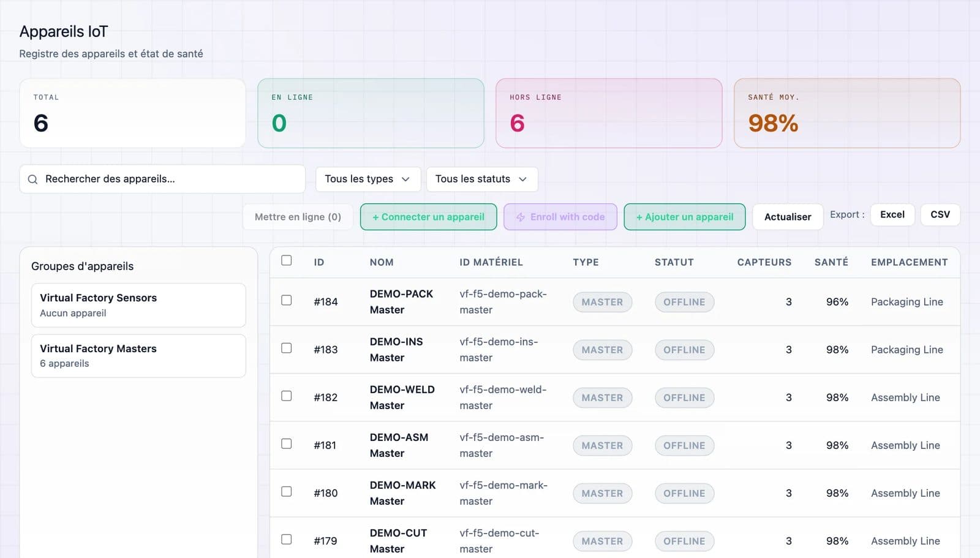Check the box for device #184
The image size is (980, 558).
(287, 300)
